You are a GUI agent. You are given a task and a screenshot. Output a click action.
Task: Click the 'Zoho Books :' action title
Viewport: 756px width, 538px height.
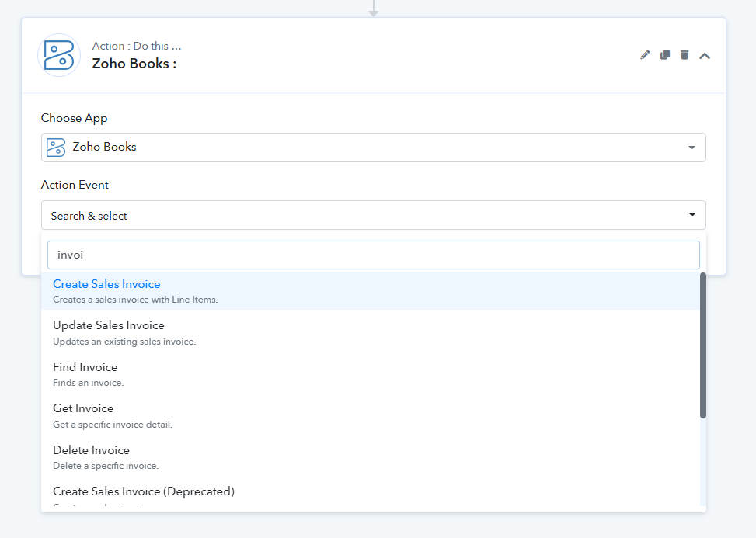134,64
